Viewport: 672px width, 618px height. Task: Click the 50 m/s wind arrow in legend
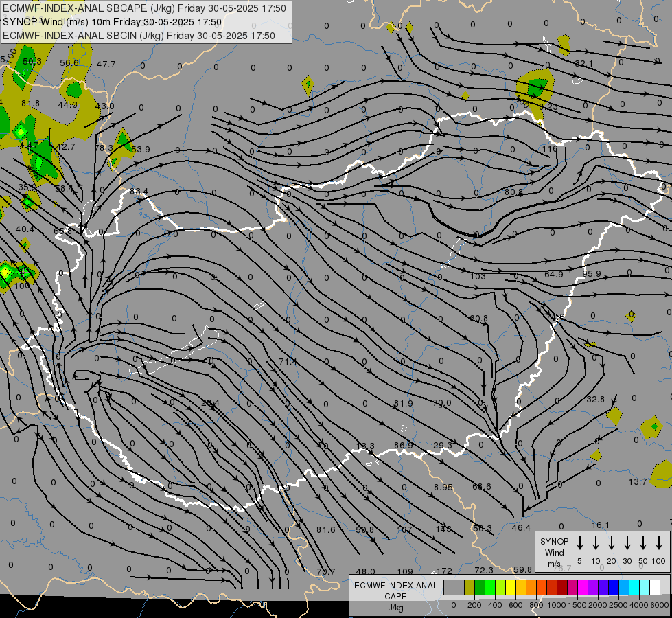click(643, 542)
